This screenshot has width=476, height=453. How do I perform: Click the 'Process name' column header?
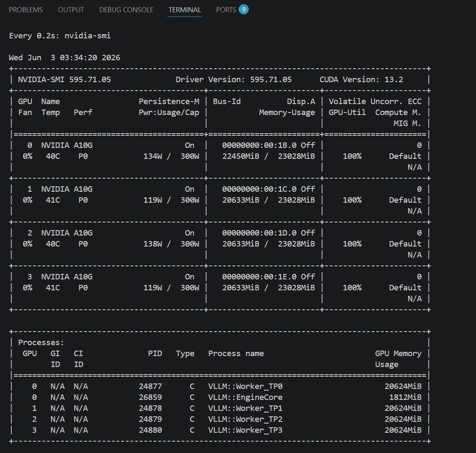[x=236, y=354]
